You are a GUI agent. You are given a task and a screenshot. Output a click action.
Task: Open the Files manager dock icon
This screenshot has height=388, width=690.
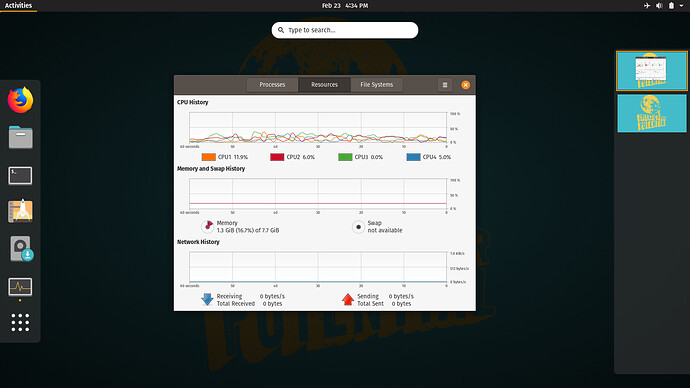pos(20,137)
